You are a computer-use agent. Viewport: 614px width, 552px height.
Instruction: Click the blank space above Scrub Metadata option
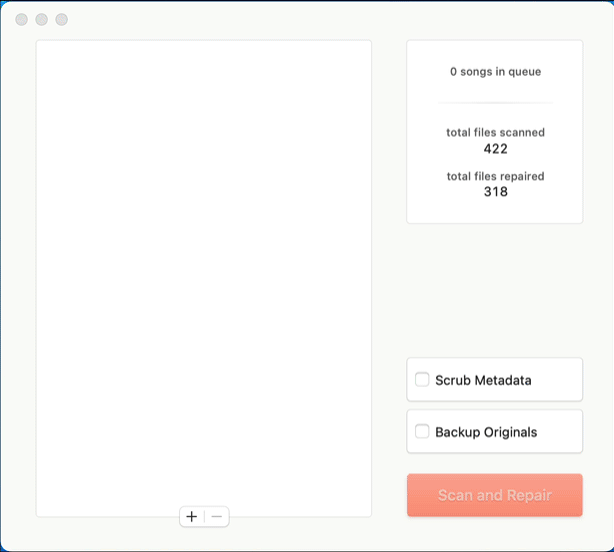point(494,290)
